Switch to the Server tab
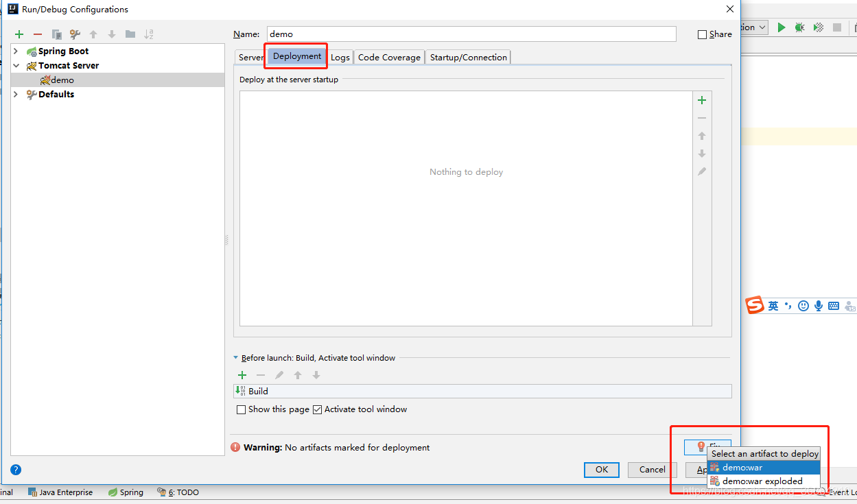This screenshot has width=857, height=504. (250, 58)
